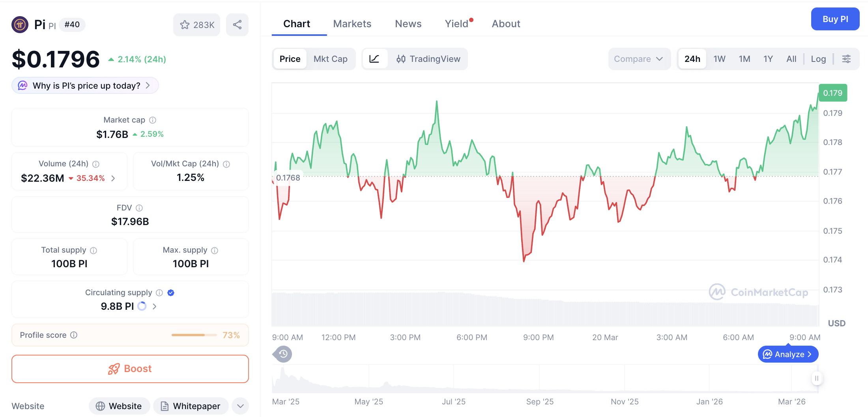
Task: Click the Boost button
Action: tap(130, 369)
